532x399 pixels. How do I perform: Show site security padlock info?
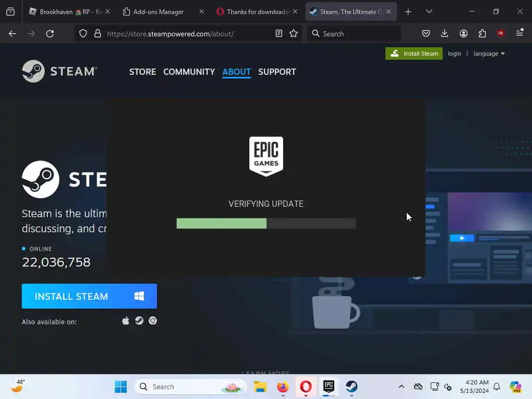98,34
